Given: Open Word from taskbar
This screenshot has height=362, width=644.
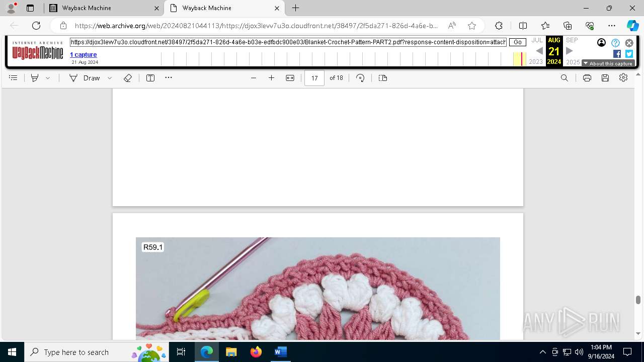Looking at the screenshot, I should click(x=280, y=352).
